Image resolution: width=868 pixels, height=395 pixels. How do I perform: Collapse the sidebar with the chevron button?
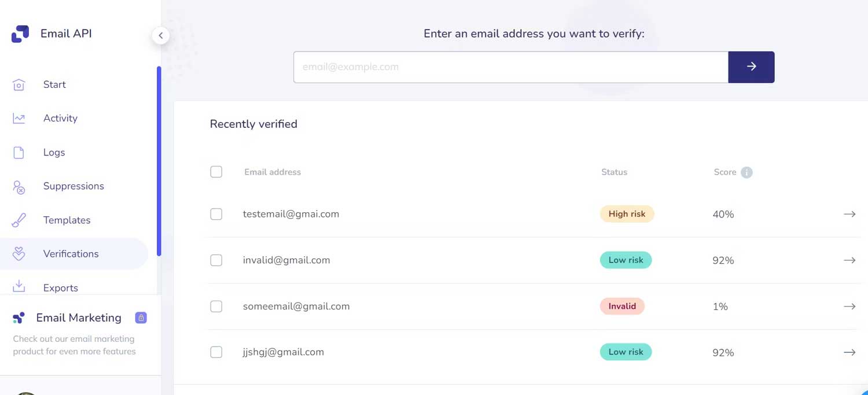coord(160,35)
